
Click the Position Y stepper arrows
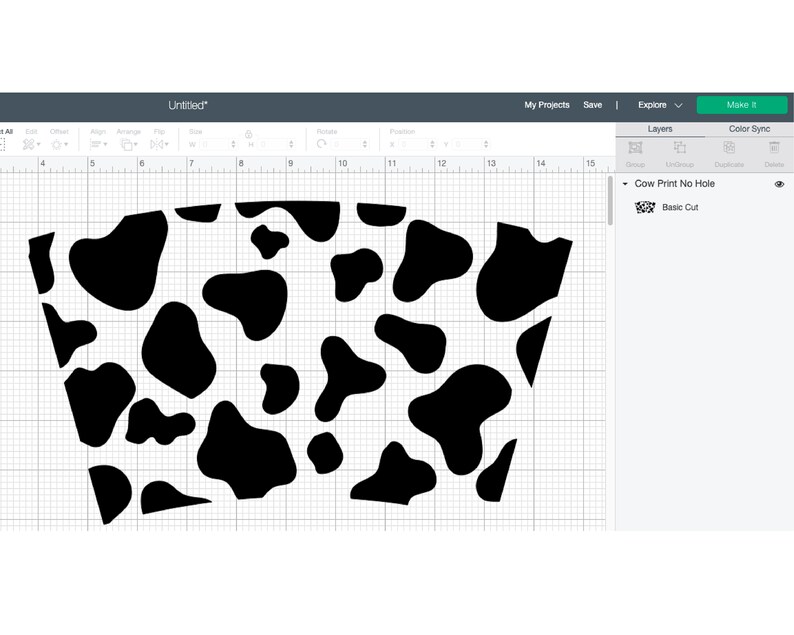(x=486, y=144)
